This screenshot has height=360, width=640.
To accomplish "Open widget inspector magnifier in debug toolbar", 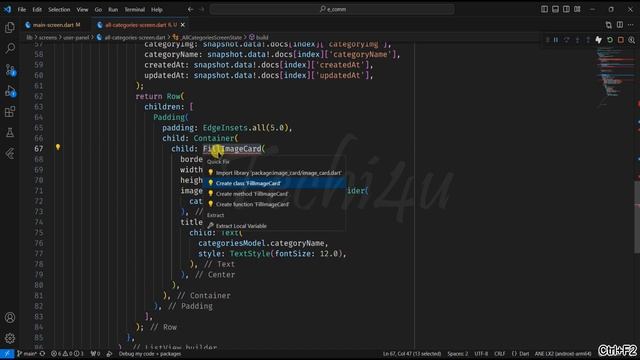I will click(x=631, y=40).
